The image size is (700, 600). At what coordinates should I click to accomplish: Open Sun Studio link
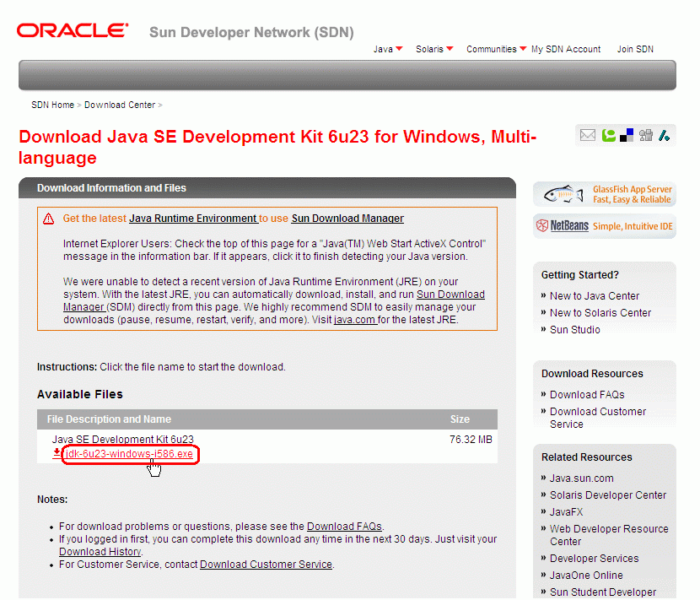coord(574,330)
